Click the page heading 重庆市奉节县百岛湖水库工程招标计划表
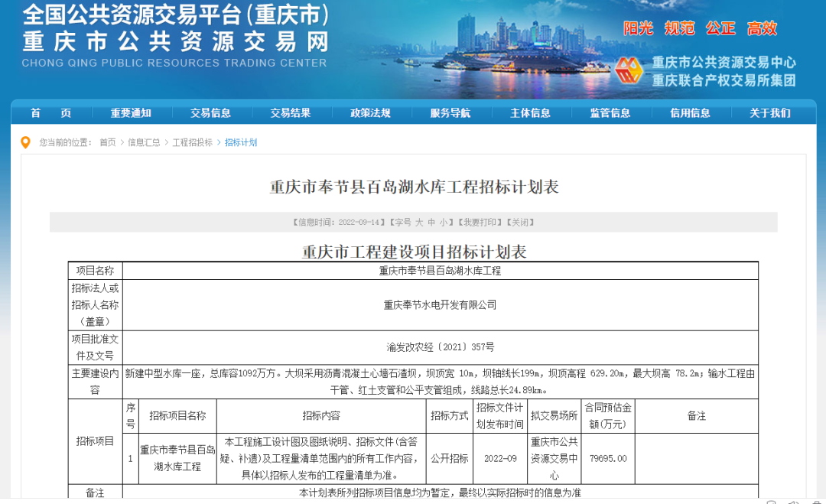Viewport: 826px width, 504px height. tap(414, 187)
